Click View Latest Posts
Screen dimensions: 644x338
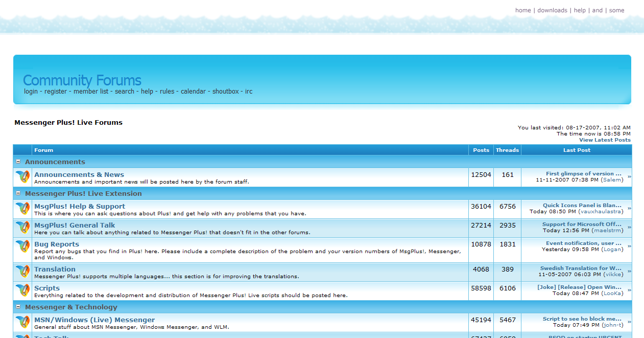pyautogui.click(x=605, y=140)
